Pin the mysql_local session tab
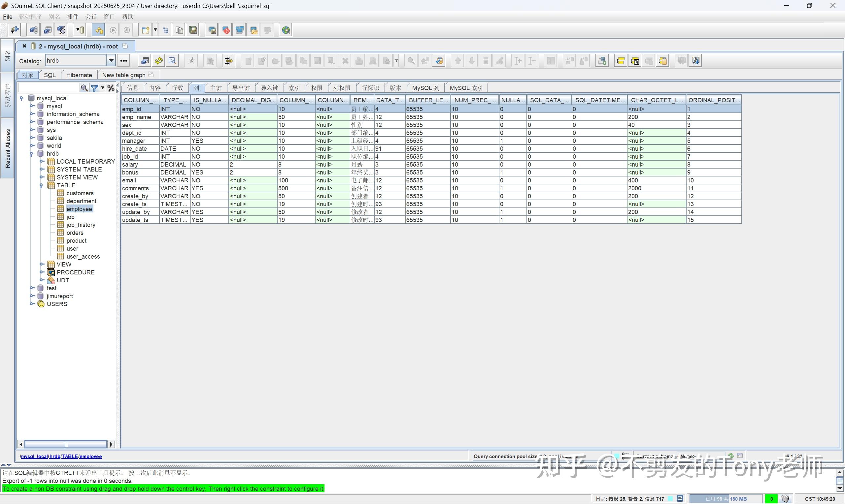 click(124, 46)
